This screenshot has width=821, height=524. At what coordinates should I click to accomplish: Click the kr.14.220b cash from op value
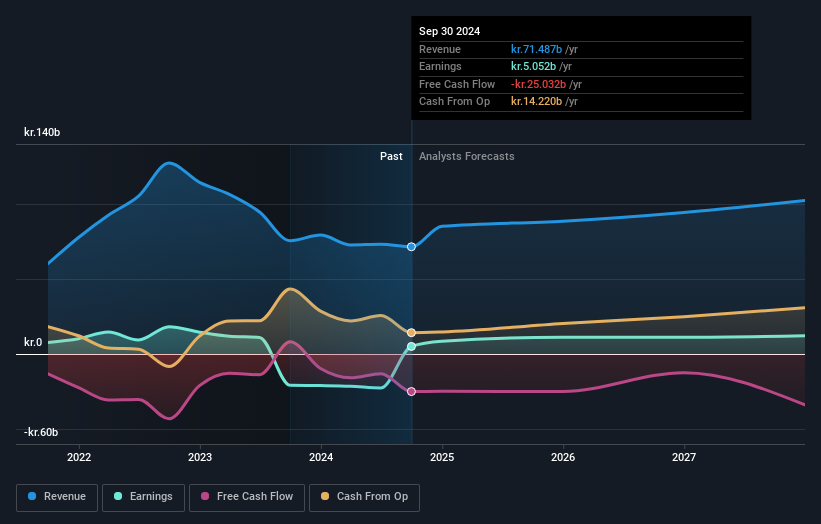click(x=536, y=101)
